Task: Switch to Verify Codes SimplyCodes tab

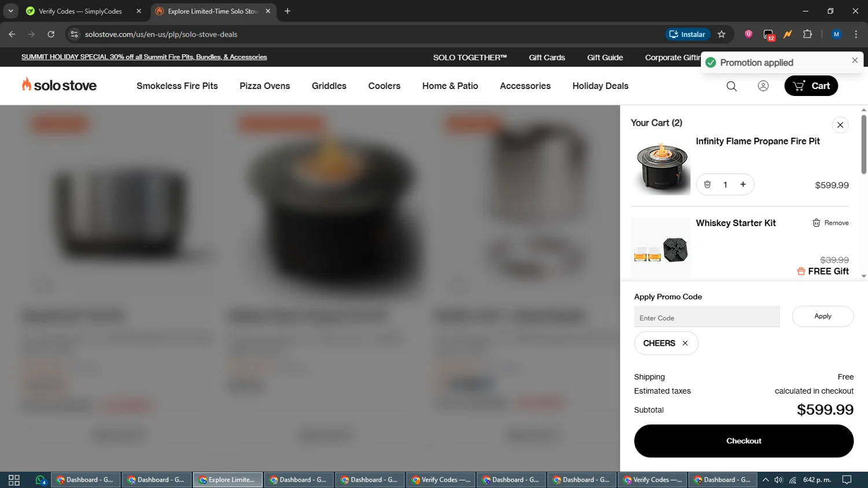Action: (x=80, y=11)
